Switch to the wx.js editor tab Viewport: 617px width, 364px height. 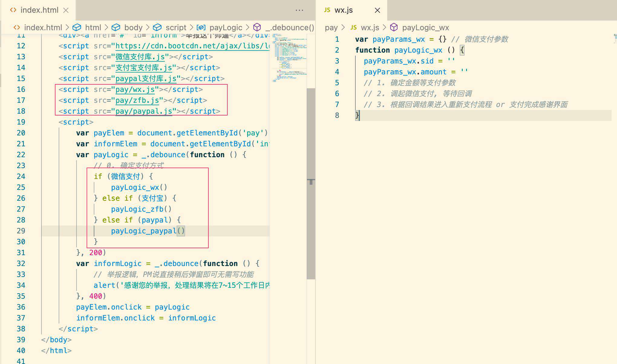[x=351, y=10]
